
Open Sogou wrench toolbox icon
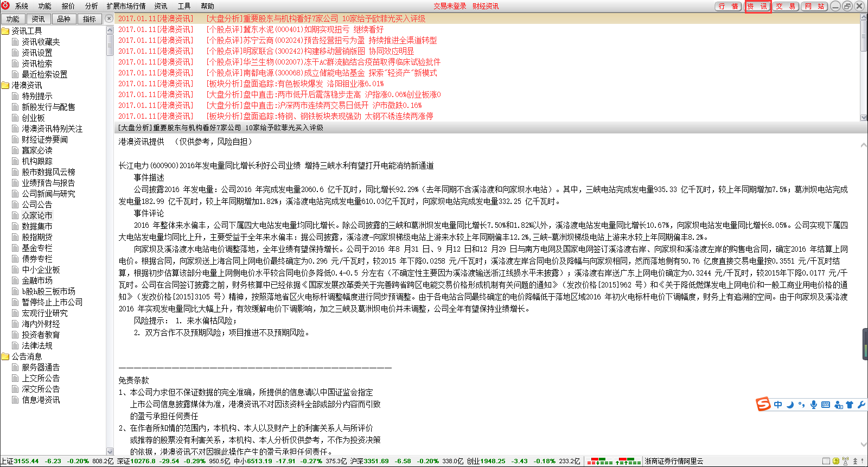(x=861, y=405)
